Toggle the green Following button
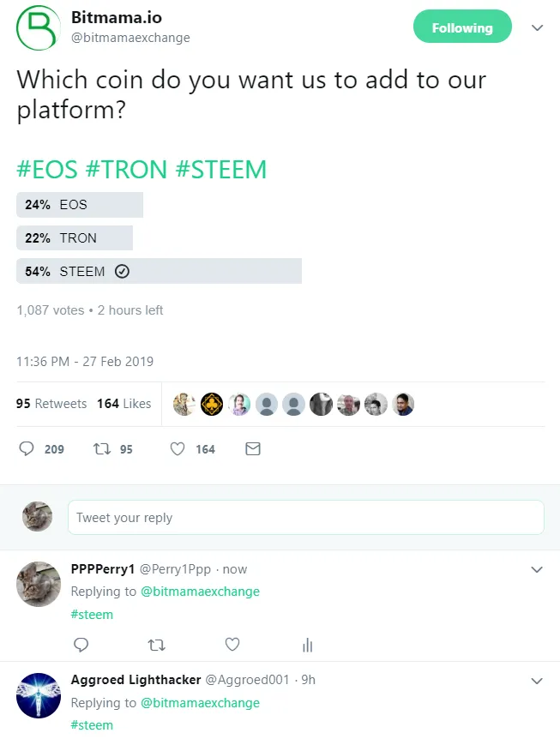Image resolution: width=560 pixels, height=745 pixels. [x=462, y=27]
